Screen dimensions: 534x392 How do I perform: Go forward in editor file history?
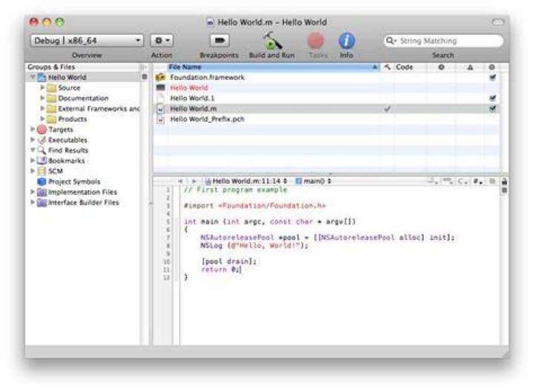point(194,182)
